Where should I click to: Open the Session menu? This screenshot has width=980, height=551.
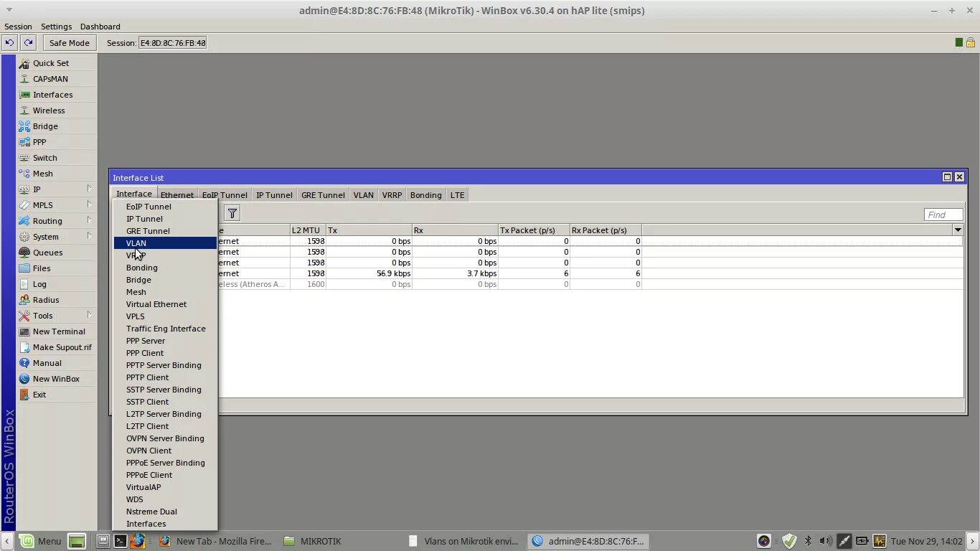(x=18, y=27)
